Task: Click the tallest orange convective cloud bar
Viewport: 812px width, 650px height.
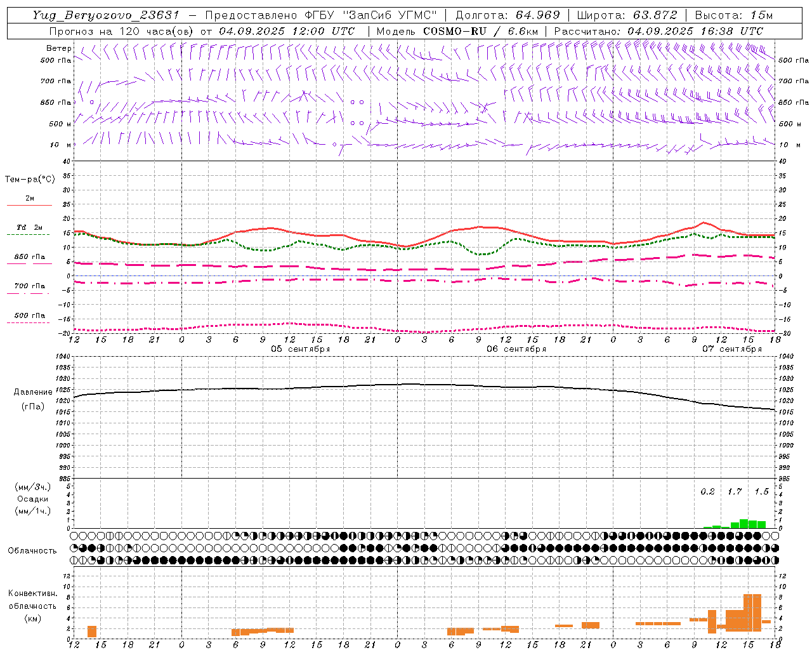Action: (x=752, y=613)
